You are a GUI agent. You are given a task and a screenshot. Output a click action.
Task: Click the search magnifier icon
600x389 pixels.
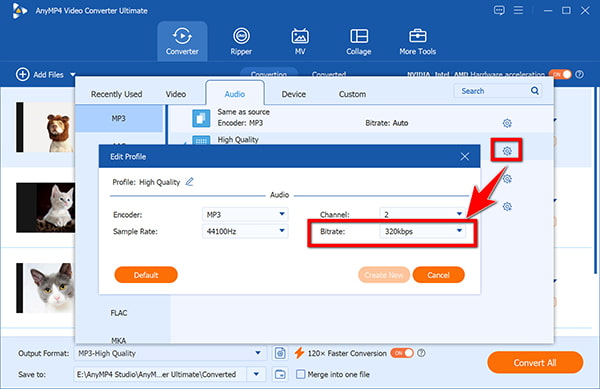535,91
